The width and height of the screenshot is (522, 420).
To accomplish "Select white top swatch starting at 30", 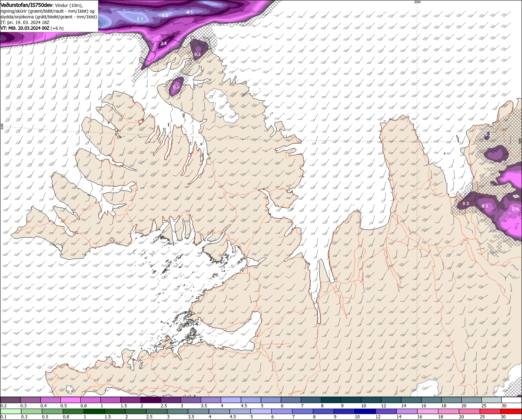I will point(511,400).
